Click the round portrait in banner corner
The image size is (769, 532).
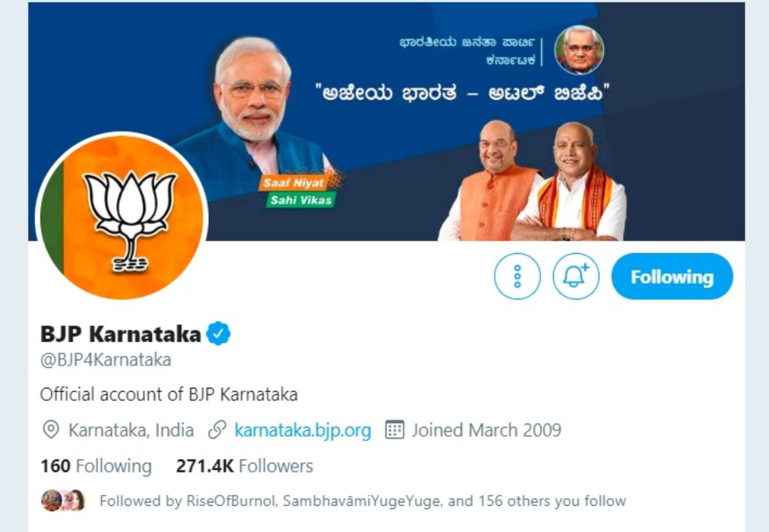click(x=579, y=50)
